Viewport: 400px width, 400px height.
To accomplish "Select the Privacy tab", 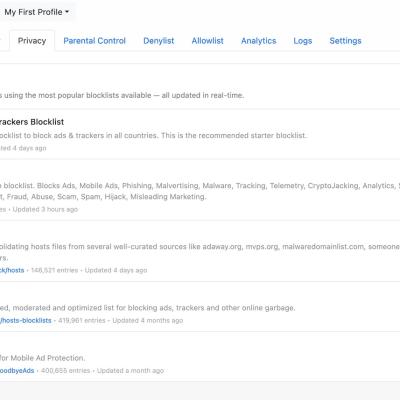I will pyautogui.click(x=32, y=41).
